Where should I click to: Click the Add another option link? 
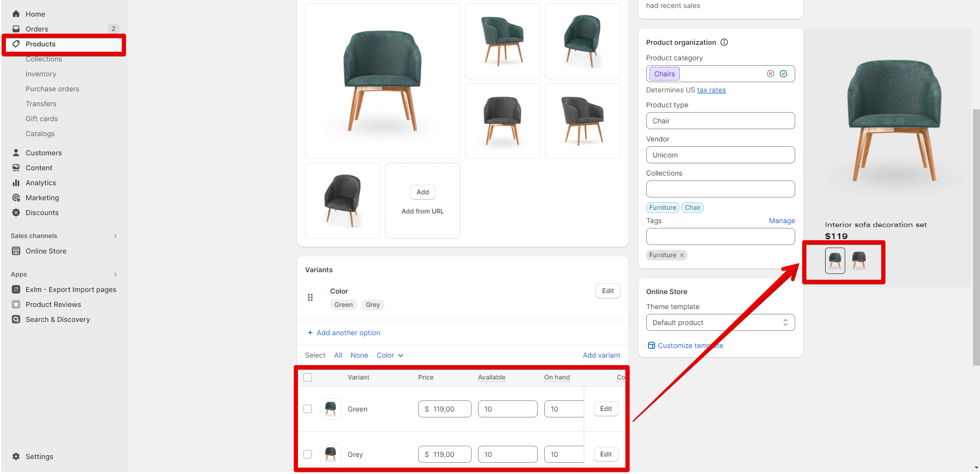(348, 333)
